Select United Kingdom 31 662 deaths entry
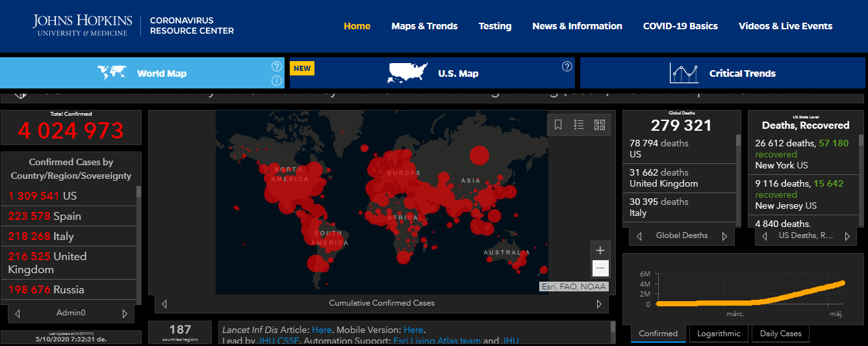The width and height of the screenshot is (868, 346). [680, 178]
